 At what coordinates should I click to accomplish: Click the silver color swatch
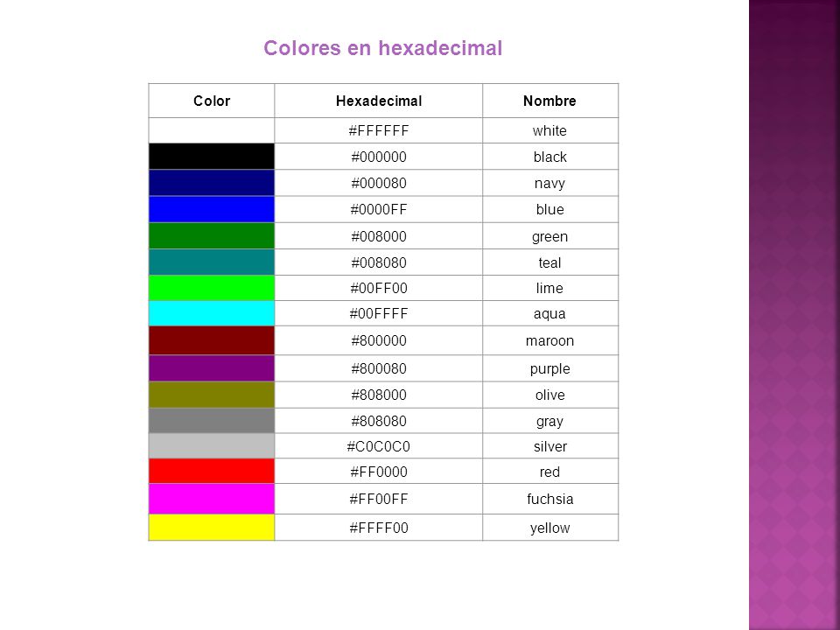point(212,445)
